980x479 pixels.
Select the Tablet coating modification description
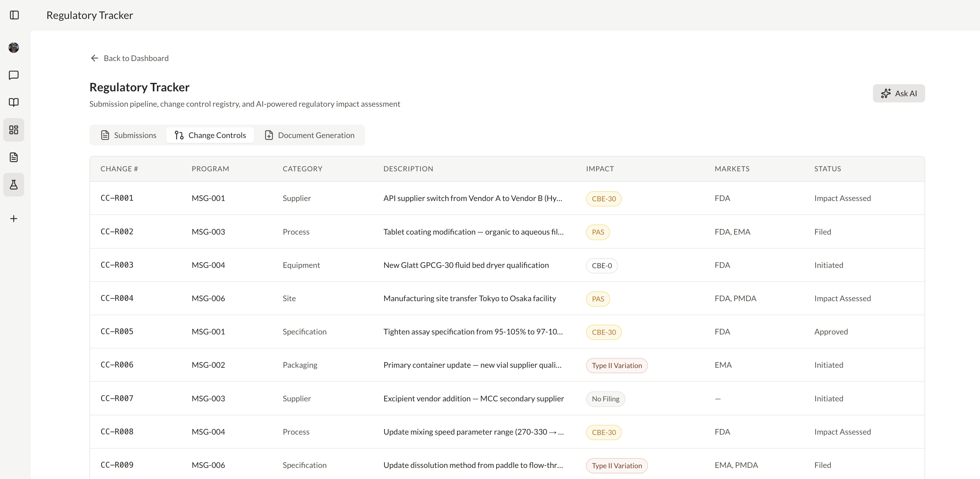(x=473, y=232)
